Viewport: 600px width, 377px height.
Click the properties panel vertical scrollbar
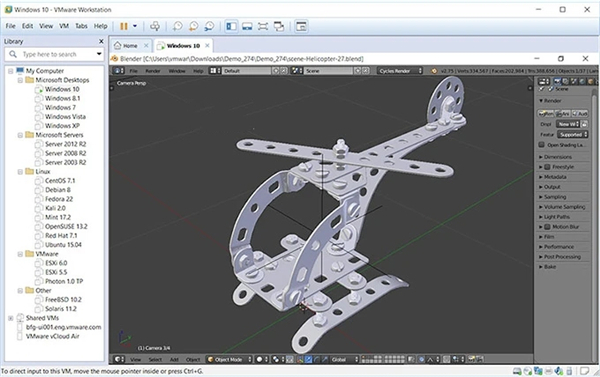coord(595,222)
